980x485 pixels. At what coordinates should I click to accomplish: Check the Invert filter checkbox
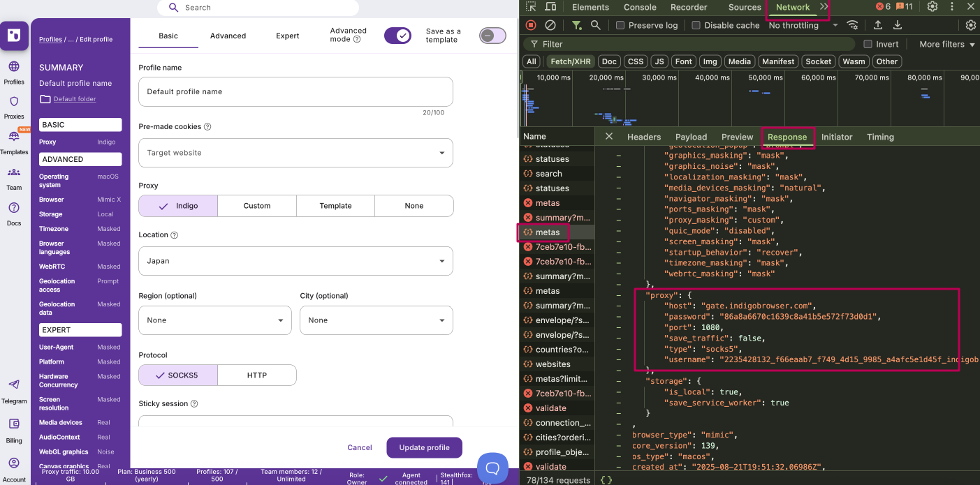tap(868, 44)
